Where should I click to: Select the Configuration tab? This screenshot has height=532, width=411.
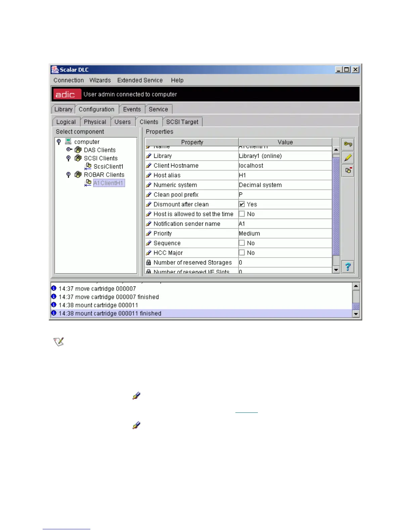(97, 109)
